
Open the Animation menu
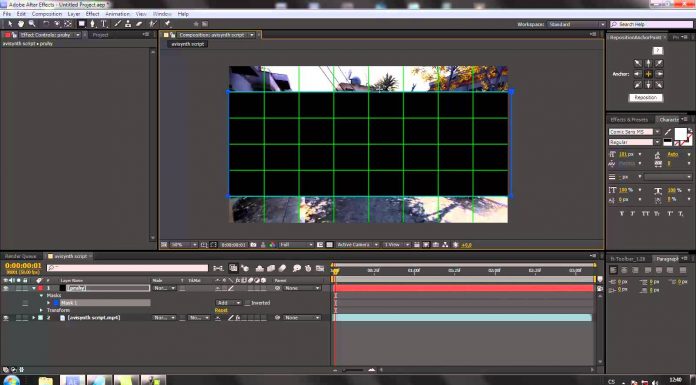coord(117,14)
